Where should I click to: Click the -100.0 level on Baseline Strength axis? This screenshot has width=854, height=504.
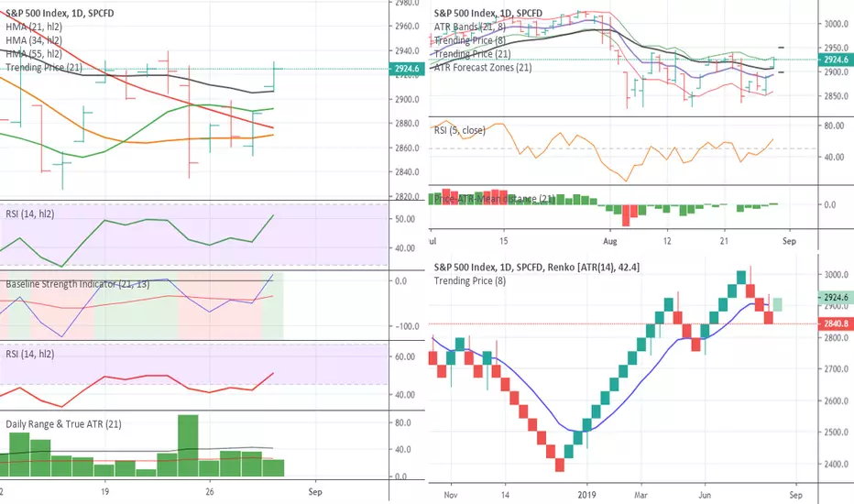pos(407,326)
